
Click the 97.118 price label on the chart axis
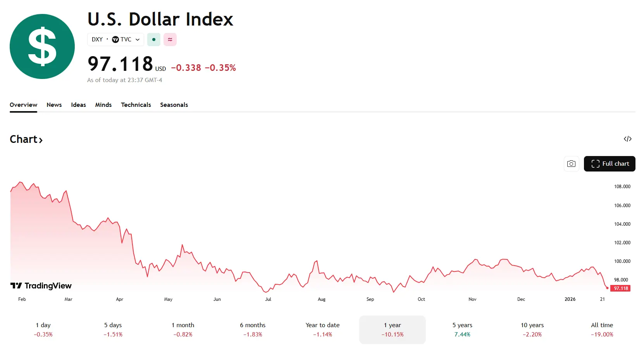[620, 288]
